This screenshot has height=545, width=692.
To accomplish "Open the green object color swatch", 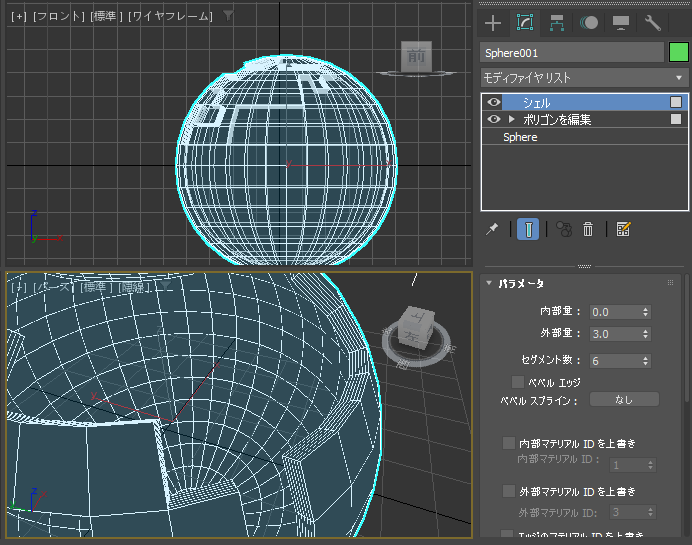I will (x=679, y=53).
